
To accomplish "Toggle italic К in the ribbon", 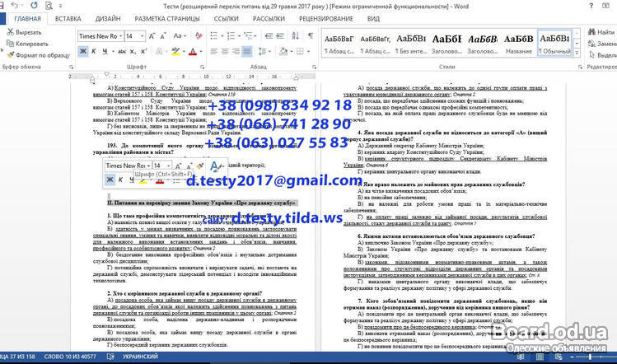I will pyautogui.click(x=94, y=51).
